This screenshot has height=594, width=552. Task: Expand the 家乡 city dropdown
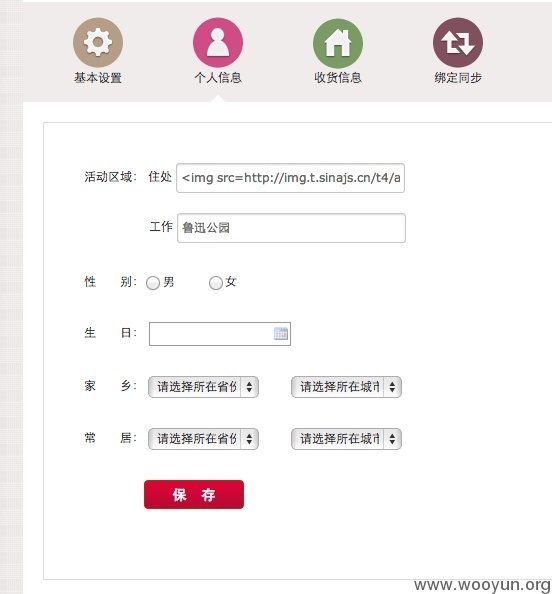[x=346, y=387]
